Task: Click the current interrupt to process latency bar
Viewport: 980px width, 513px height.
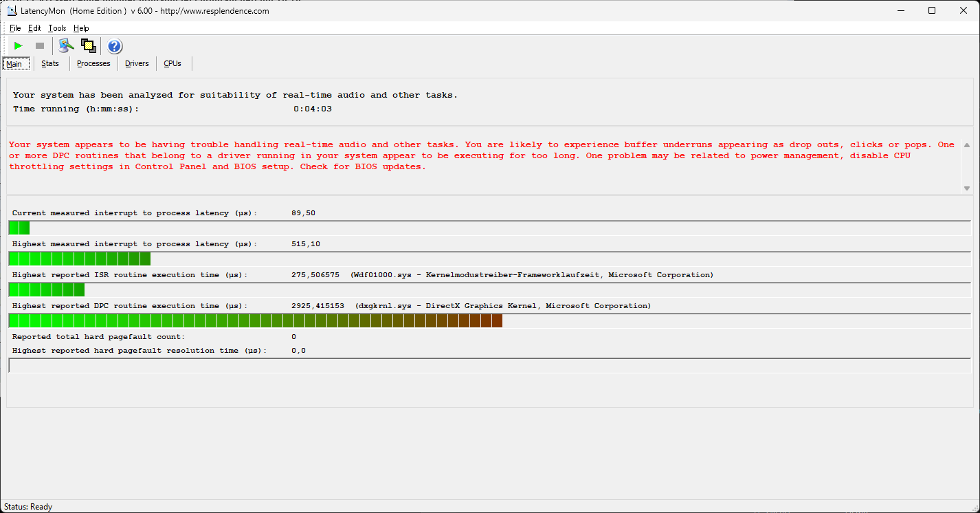Action: pos(489,228)
